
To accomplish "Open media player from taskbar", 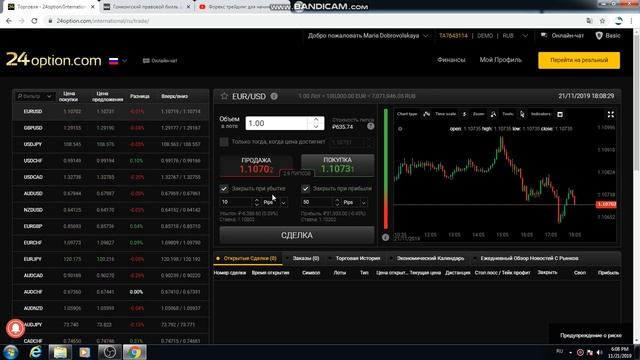I will [x=84, y=352].
